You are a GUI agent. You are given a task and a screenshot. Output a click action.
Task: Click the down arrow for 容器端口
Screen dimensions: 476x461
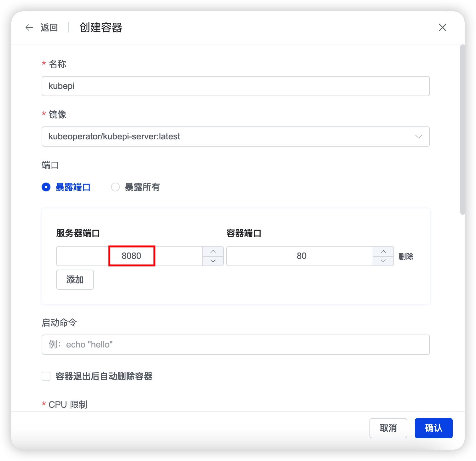(383, 261)
